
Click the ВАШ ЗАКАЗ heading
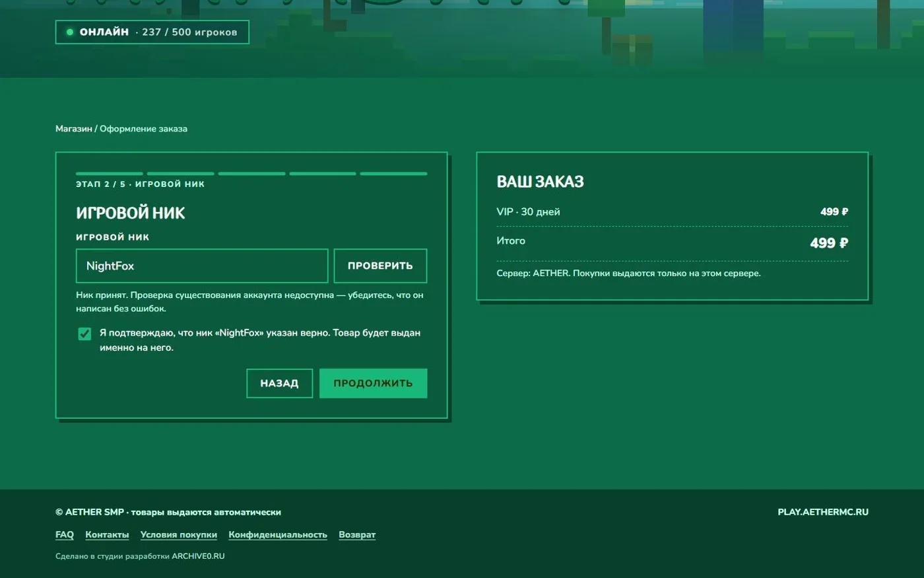coord(540,182)
